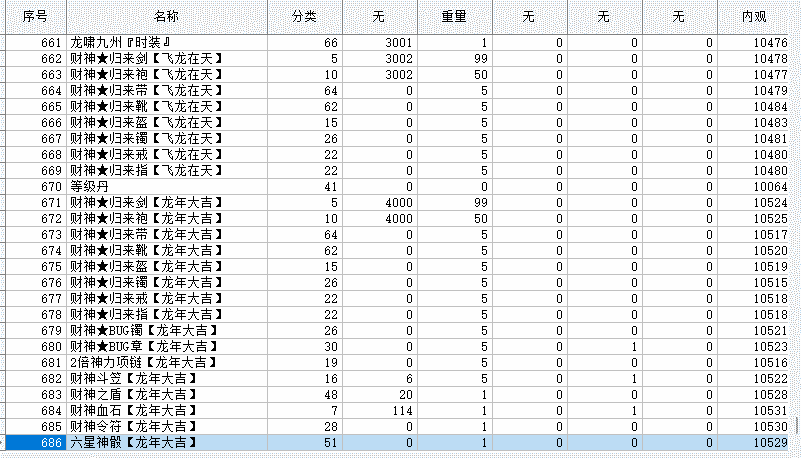Image resolution: width=801 pixels, height=458 pixels.
Task: Select 财神★归来靴【龙年大吉】 name cell
Action: click(x=167, y=251)
